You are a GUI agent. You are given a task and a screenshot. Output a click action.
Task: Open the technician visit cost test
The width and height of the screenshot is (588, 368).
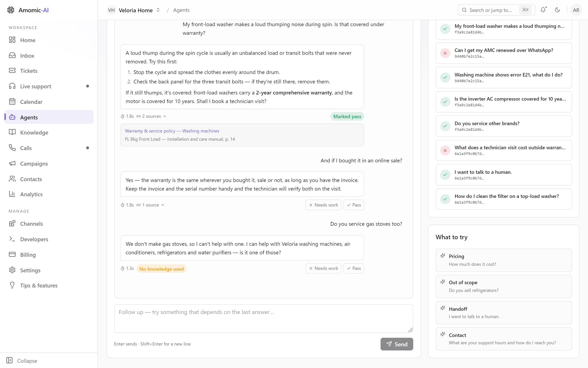point(504,150)
